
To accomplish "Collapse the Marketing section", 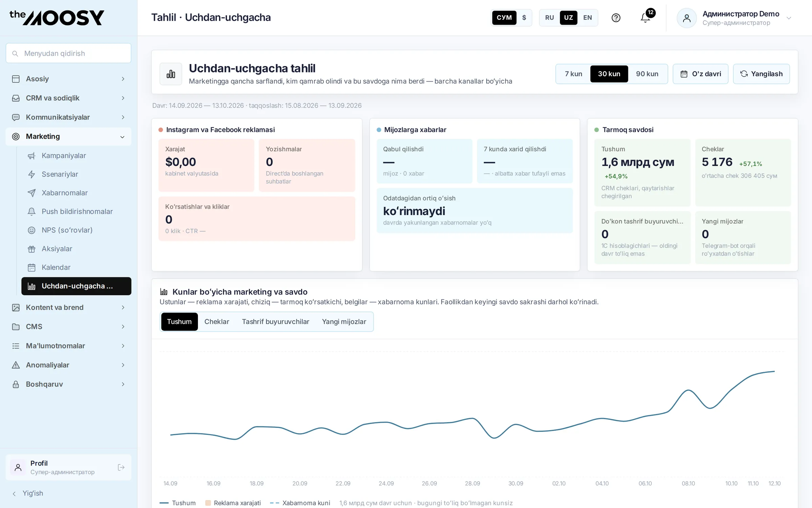I will pyautogui.click(x=68, y=136).
